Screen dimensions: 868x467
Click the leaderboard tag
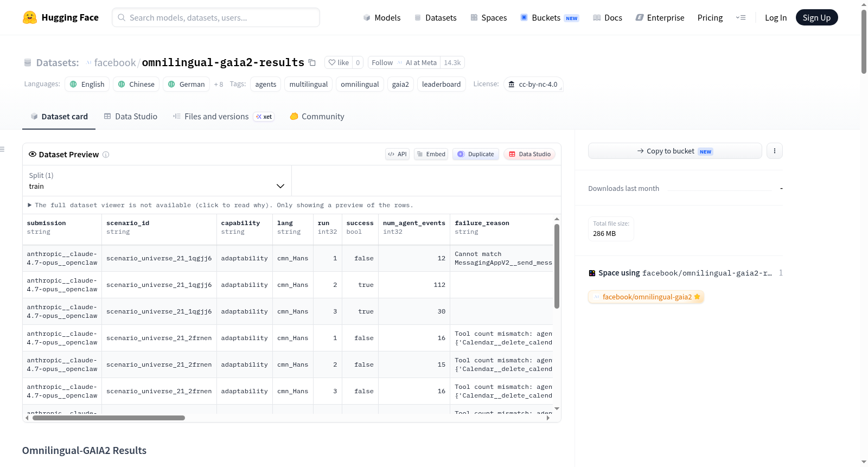point(441,84)
